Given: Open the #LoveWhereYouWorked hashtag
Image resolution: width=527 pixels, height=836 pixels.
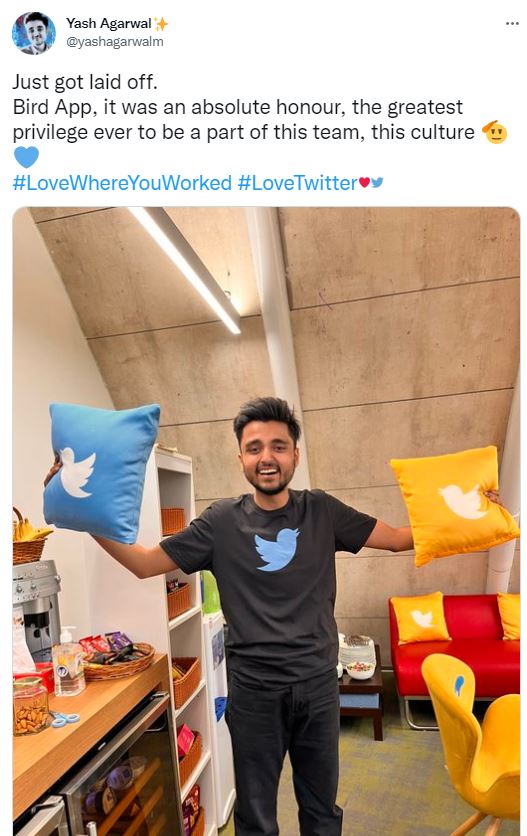Looking at the screenshot, I should [122, 183].
